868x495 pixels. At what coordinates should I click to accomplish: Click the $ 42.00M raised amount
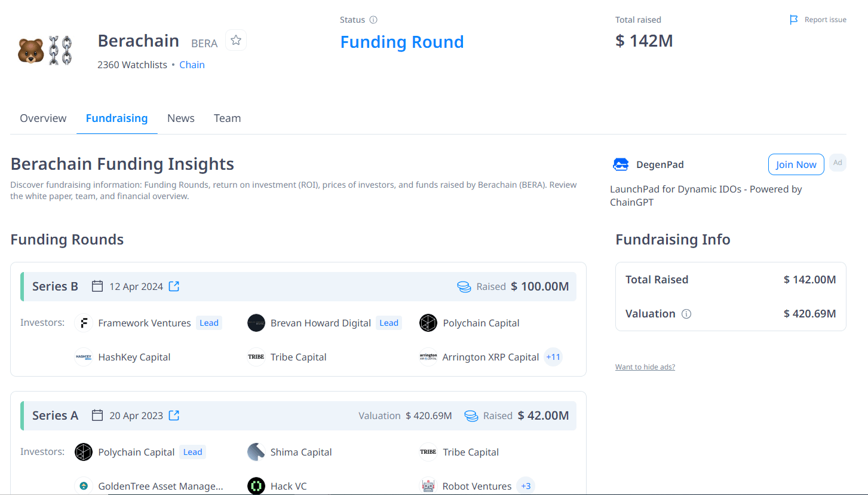click(x=544, y=415)
